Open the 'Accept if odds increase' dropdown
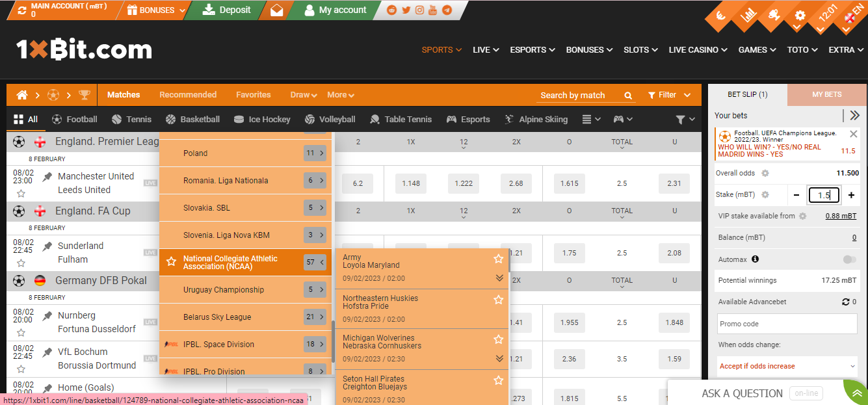Image resolution: width=868 pixels, height=405 pixels. coord(786,366)
